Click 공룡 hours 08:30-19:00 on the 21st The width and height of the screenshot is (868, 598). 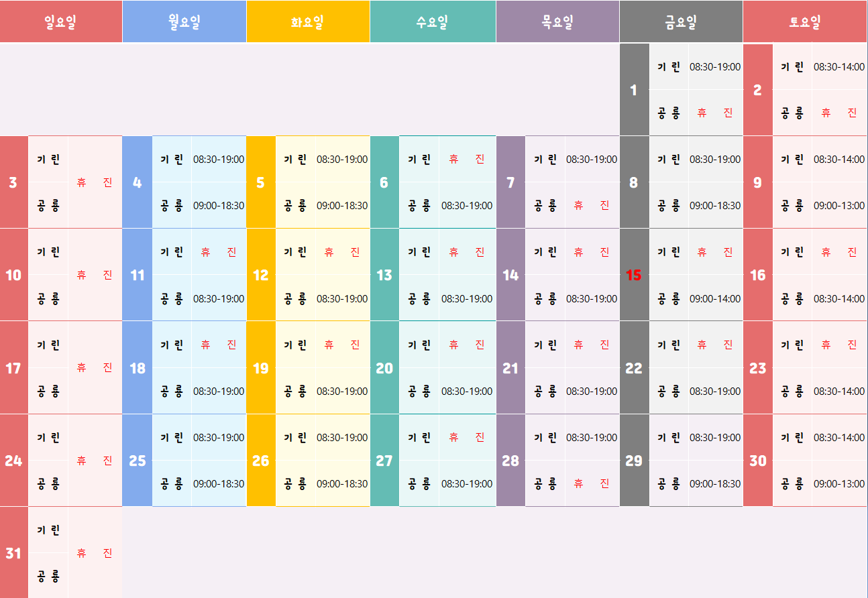[x=592, y=391]
